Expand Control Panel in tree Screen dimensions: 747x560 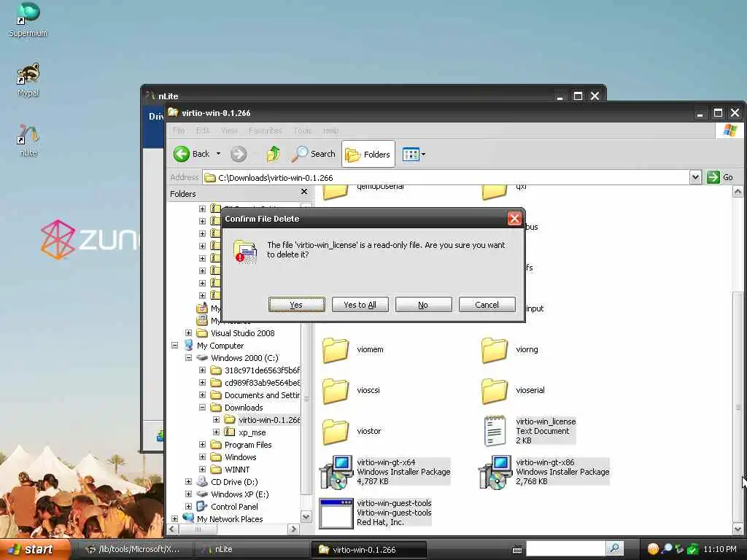point(189,506)
